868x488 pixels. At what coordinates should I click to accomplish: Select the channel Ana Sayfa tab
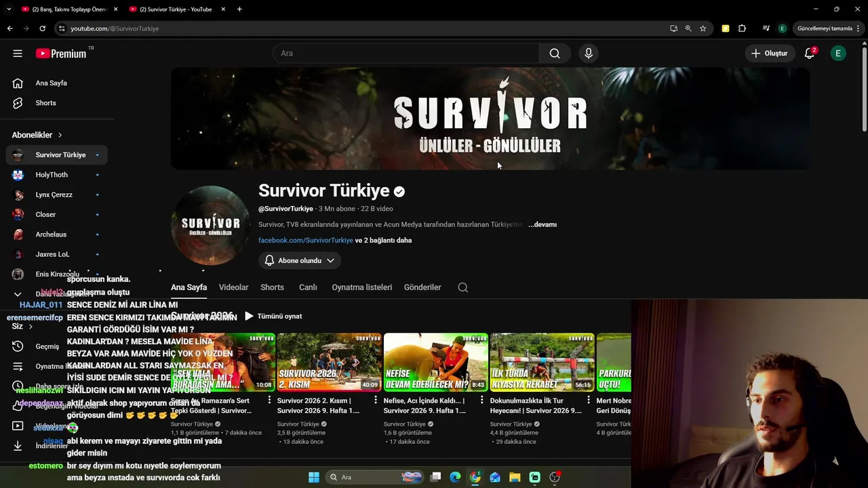[189, 287]
